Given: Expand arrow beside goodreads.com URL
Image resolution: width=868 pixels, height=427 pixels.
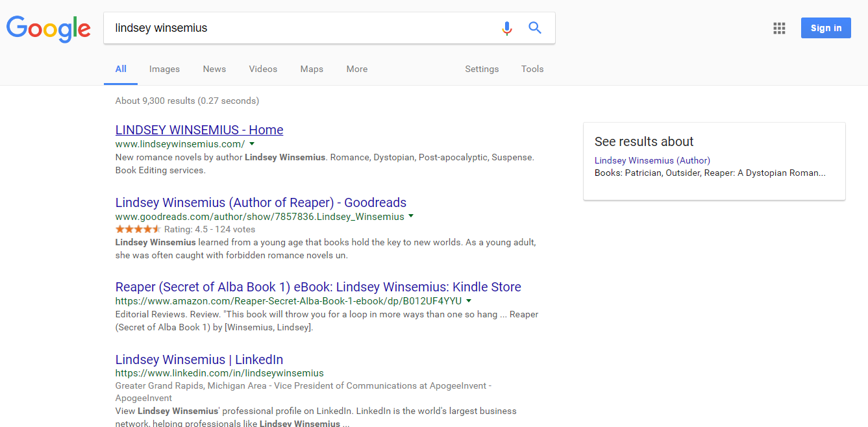Looking at the screenshot, I should (x=411, y=217).
